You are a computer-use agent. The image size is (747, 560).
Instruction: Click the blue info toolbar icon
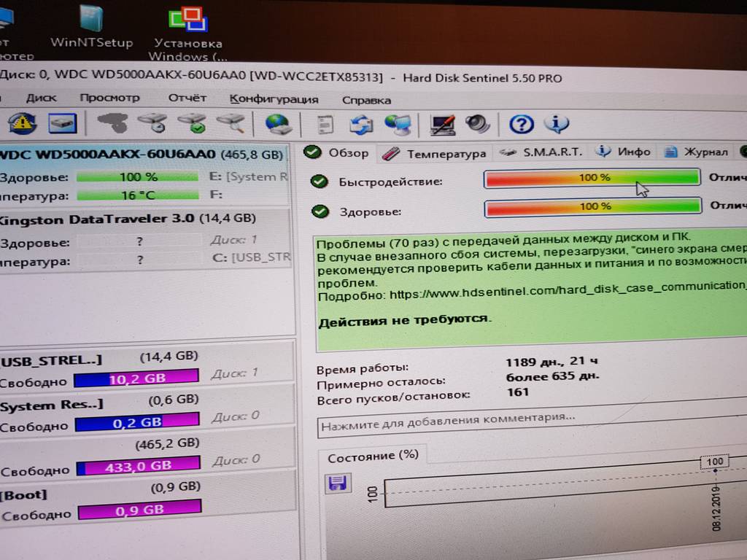point(557,125)
